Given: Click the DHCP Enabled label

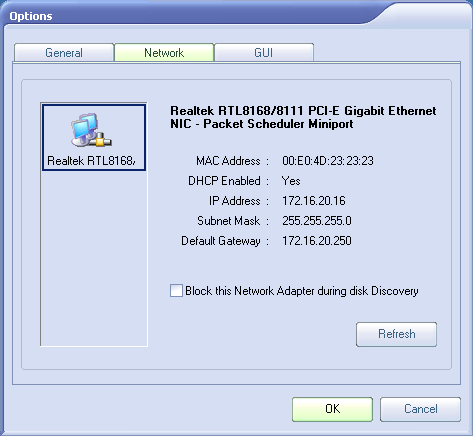Looking at the screenshot, I should (x=224, y=181).
